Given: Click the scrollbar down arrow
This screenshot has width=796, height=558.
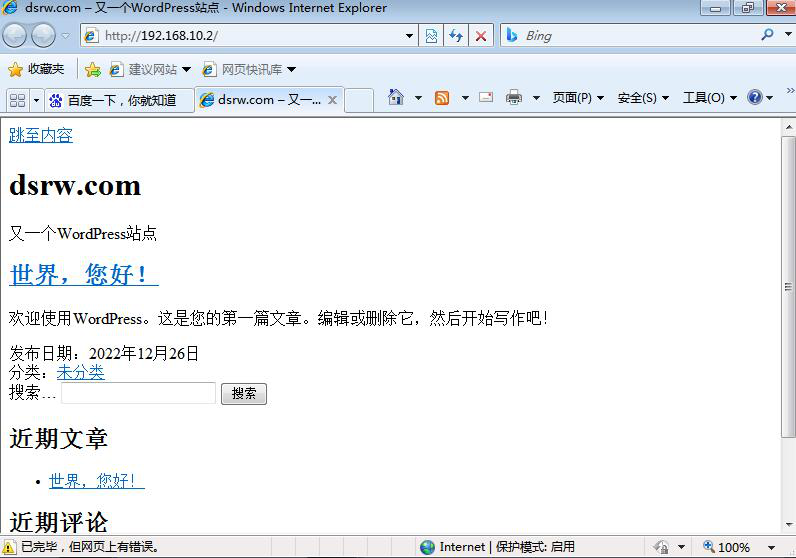Looking at the screenshot, I should [788, 525].
